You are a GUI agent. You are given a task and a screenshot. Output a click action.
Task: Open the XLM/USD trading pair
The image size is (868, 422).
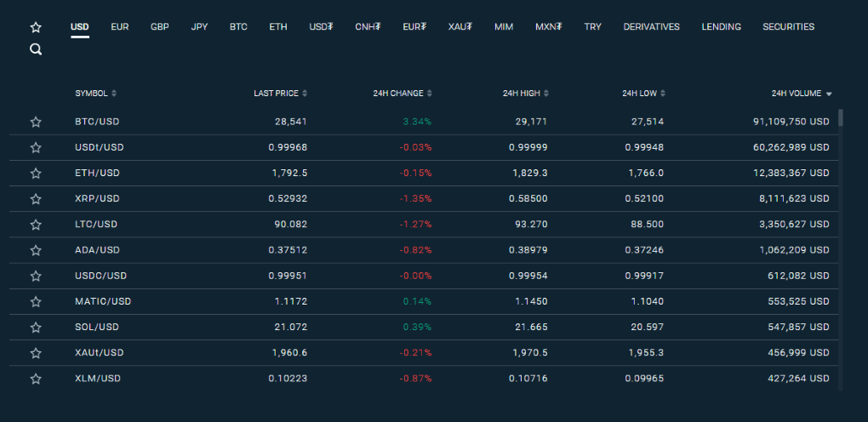tap(98, 379)
